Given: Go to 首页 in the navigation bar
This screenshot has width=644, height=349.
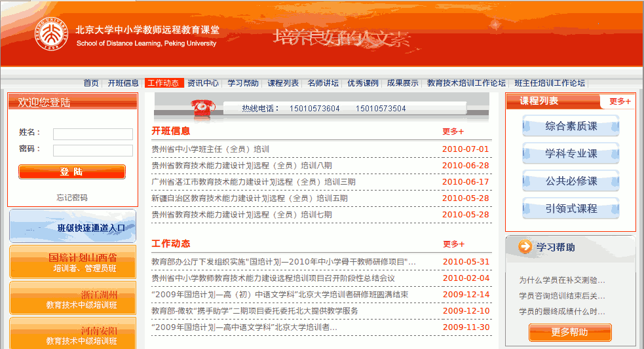Looking at the screenshot, I should coord(91,83).
